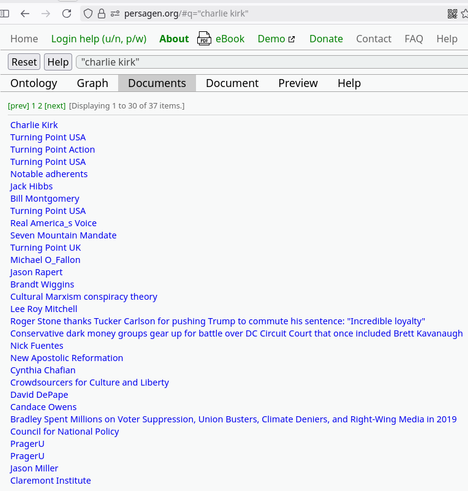Select the Documents tab
The image size is (468, 491).
[157, 83]
